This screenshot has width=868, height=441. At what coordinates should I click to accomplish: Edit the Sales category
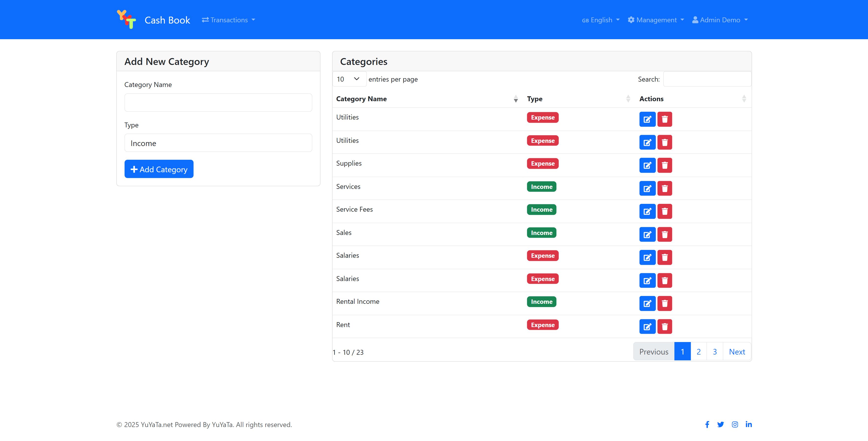pyautogui.click(x=647, y=235)
